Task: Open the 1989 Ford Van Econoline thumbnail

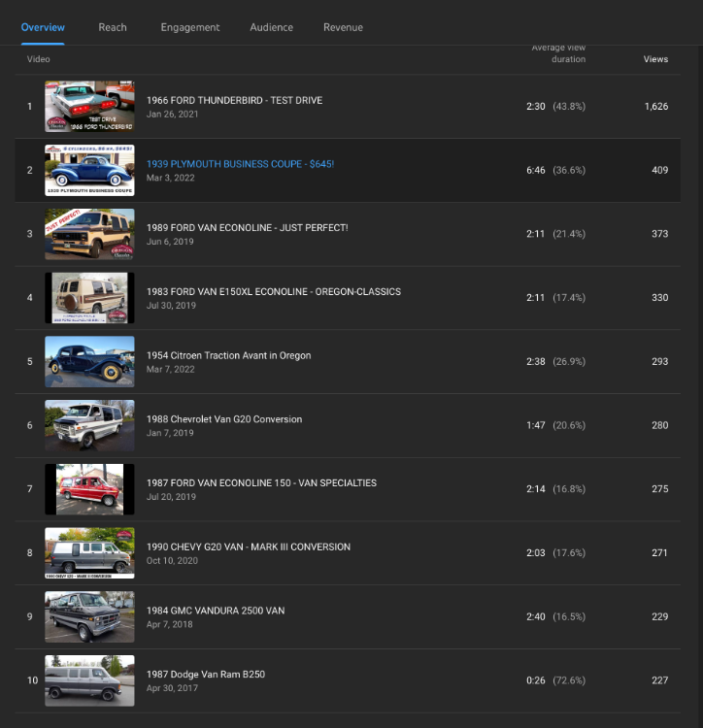Action: 89,234
